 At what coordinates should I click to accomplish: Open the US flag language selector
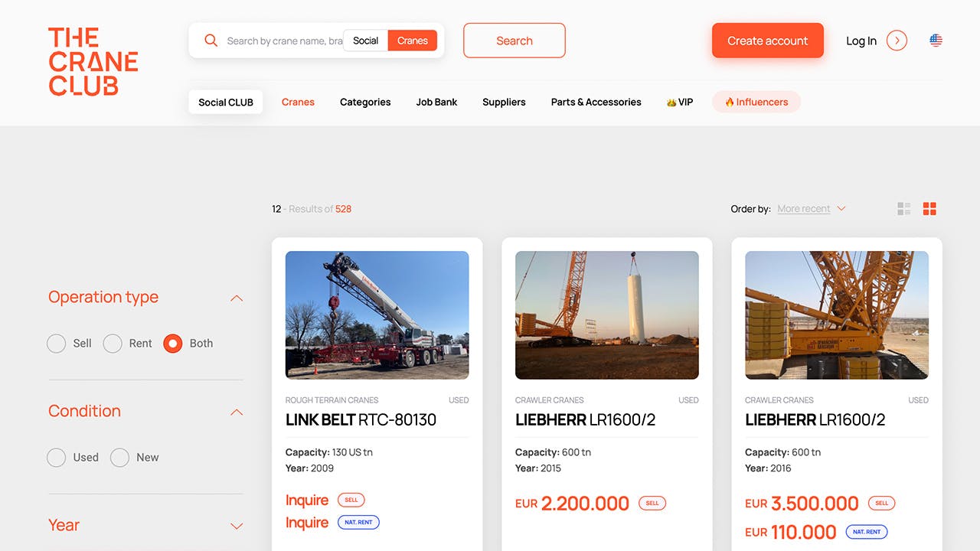936,41
